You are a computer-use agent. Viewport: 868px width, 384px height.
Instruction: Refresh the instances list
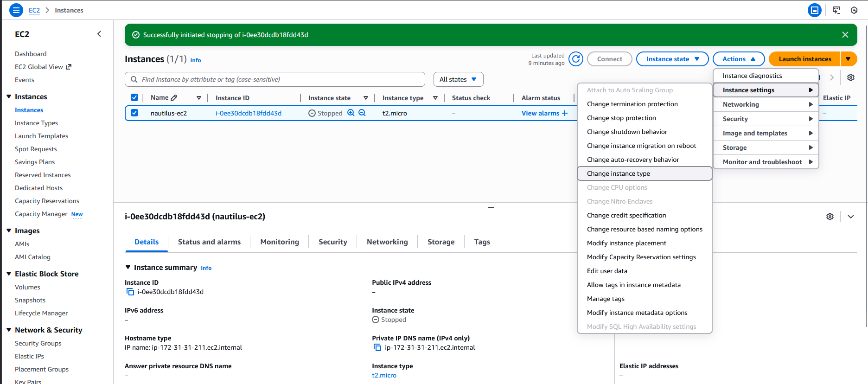(576, 59)
